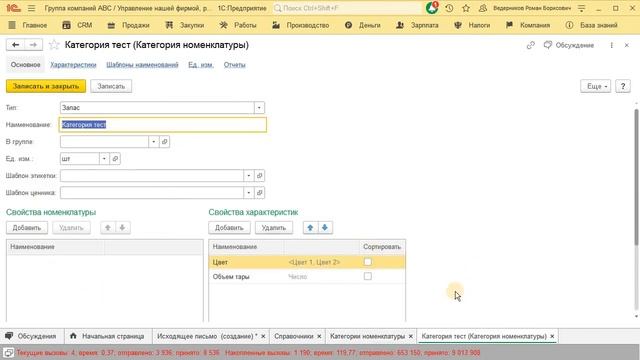Open the В группе linked item
The image size is (640, 360).
pos(164,142)
